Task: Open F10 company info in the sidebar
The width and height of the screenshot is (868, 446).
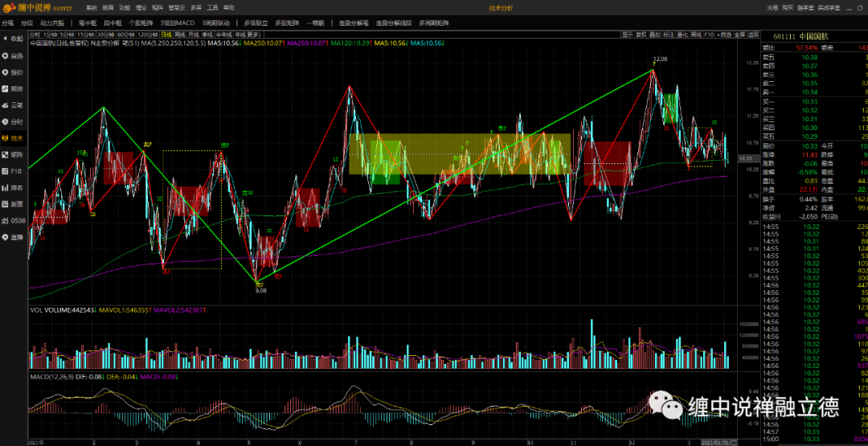Action: [x=14, y=171]
